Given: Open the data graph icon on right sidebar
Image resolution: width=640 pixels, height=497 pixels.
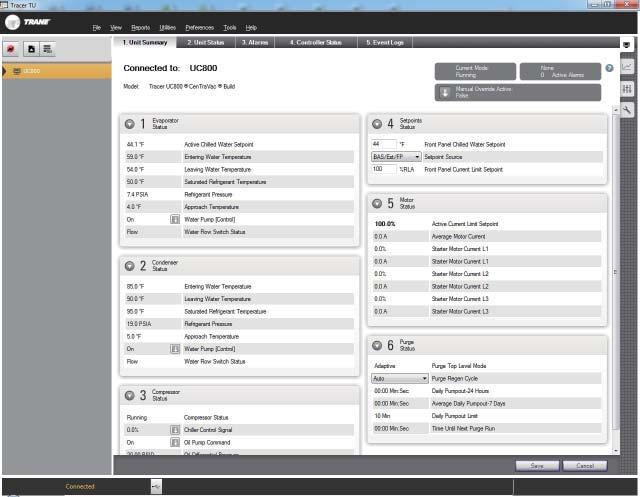Looking at the screenshot, I should click(x=627, y=66).
